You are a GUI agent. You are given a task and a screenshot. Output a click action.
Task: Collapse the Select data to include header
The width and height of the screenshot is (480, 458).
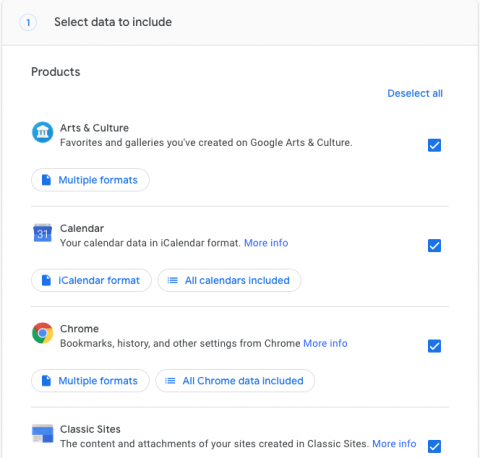coord(240,23)
